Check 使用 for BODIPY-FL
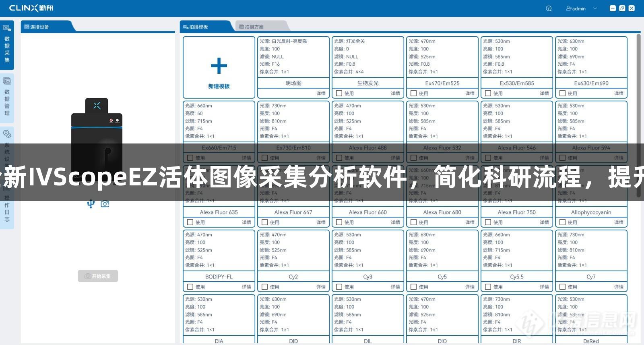Screen dimensions: 644x345 [190, 287]
